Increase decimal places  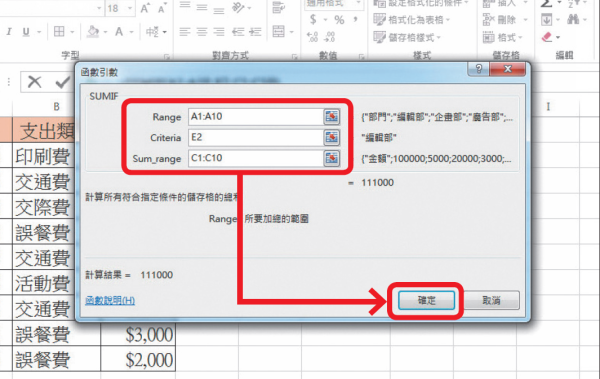tap(312, 37)
